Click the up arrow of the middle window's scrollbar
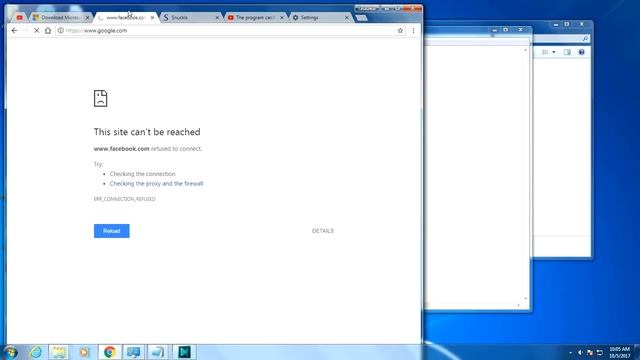640x360 pixels. click(x=525, y=50)
